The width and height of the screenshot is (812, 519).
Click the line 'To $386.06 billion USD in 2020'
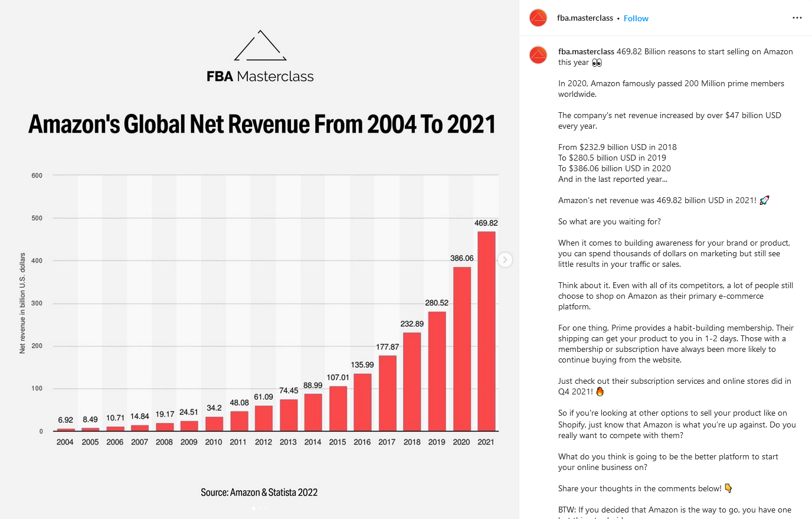point(614,169)
